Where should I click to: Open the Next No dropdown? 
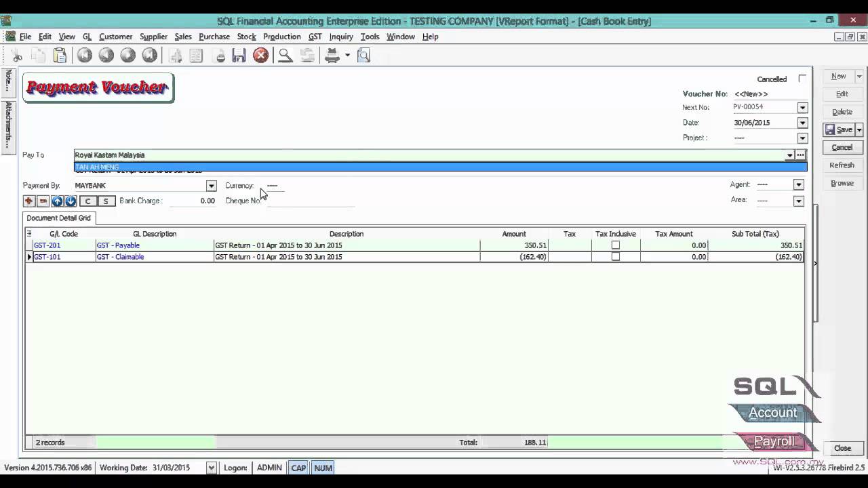[x=802, y=108]
